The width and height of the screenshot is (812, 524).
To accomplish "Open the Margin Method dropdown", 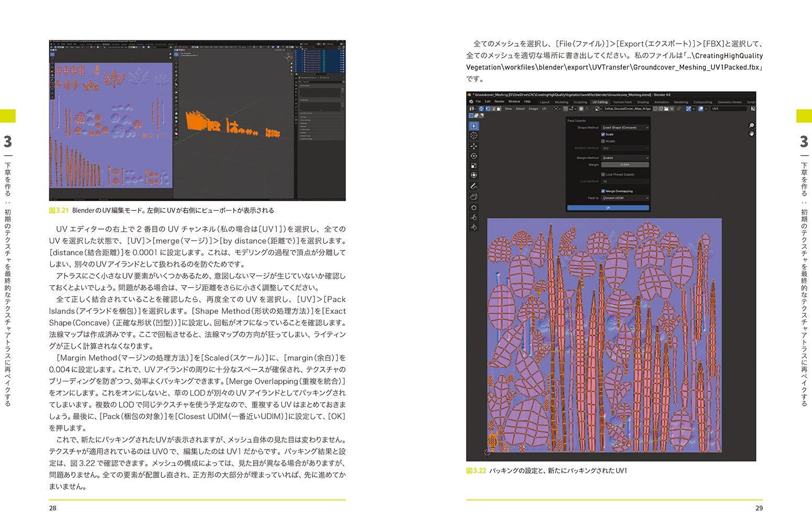I will pyautogui.click(x=625, y=158).
